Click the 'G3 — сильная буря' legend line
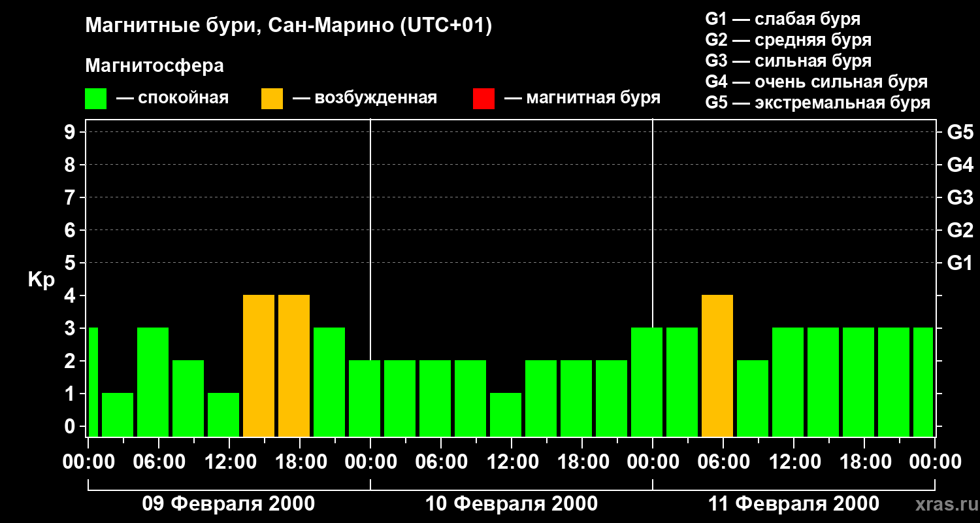The image size is (980, 523). click(788, 61)
